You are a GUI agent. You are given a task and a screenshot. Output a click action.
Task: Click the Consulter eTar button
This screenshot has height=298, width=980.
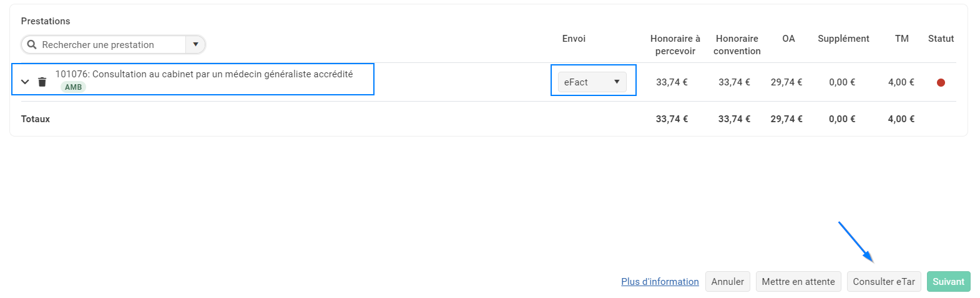point(884,282)
